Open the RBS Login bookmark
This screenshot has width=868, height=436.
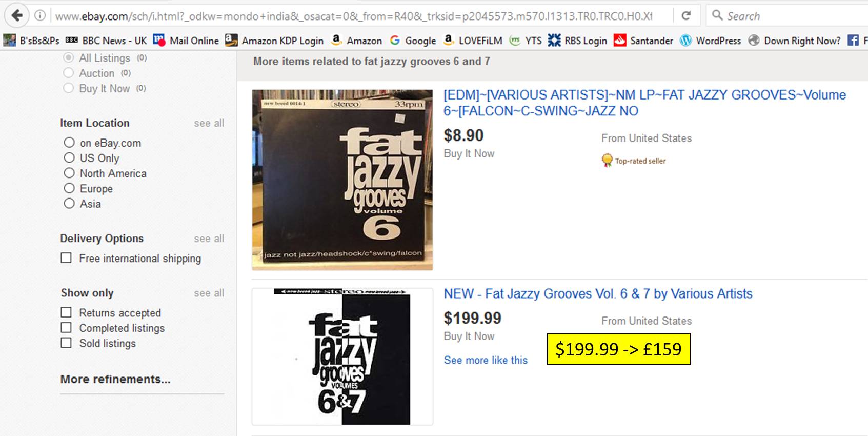(578, 41)
